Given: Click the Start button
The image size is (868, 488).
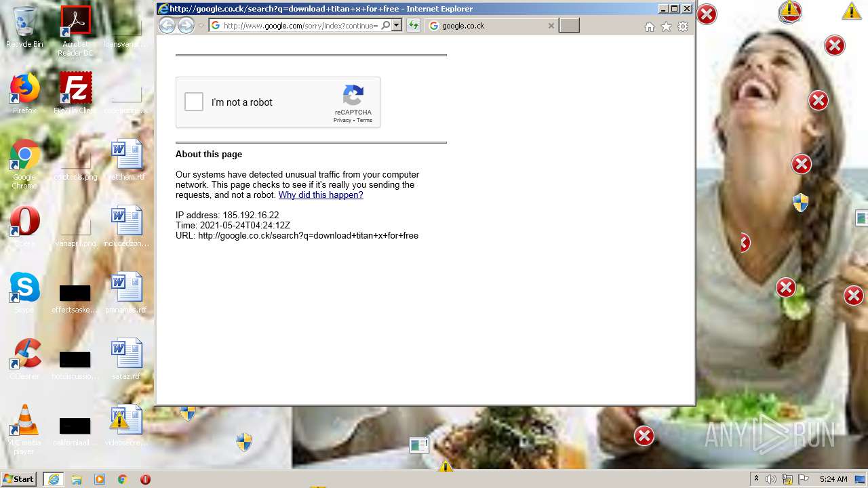Looking at the screenshot, I should 19,479.
